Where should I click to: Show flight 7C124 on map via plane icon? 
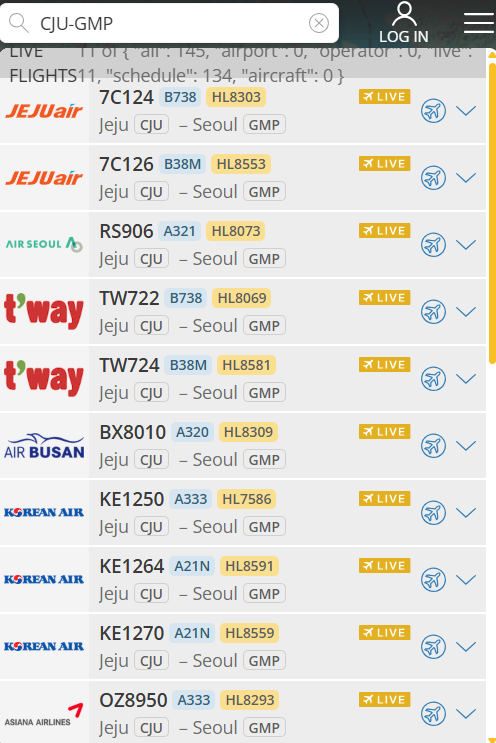point(433,111)
